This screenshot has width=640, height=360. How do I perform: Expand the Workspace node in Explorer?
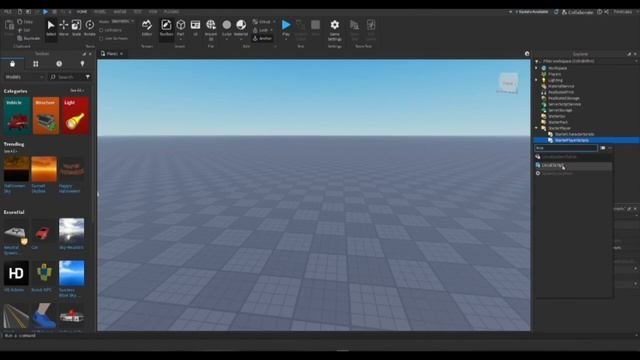pyautogui.click(x=537, y=68)
